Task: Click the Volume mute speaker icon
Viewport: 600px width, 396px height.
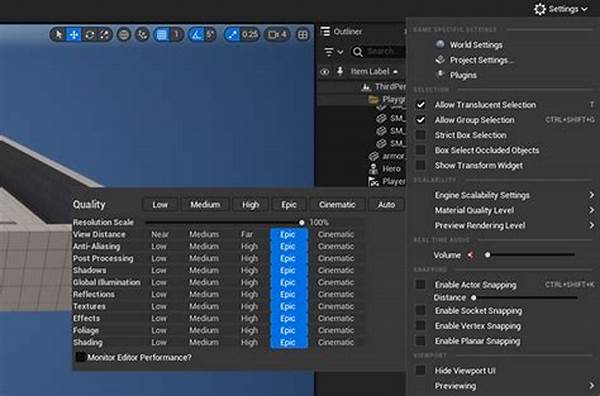Action: 471,255
